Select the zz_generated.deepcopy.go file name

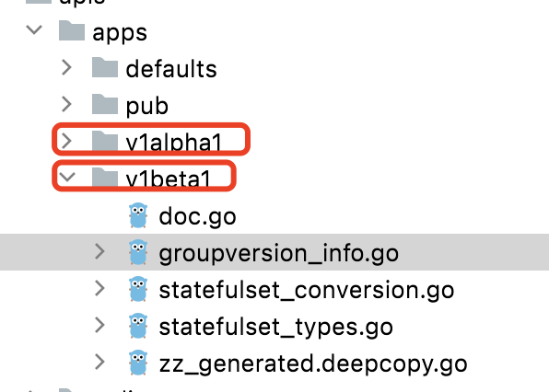pos(313,363)
